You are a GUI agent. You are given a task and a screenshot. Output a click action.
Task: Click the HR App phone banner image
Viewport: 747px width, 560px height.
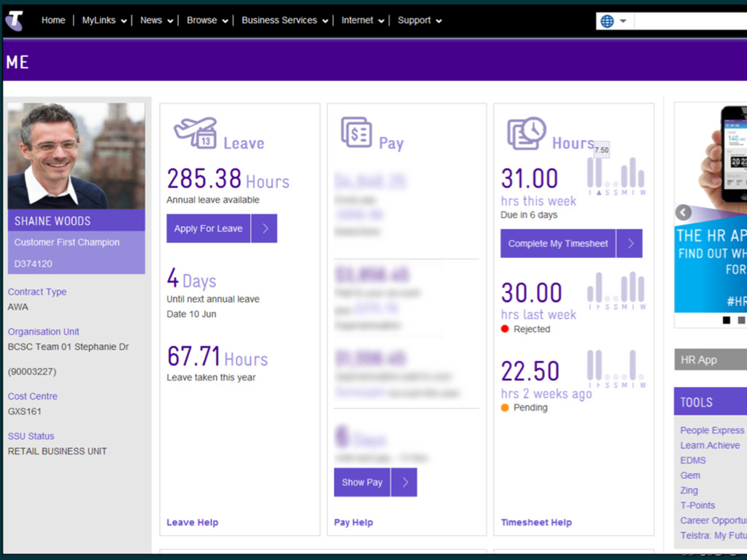(x=711, y=208)
